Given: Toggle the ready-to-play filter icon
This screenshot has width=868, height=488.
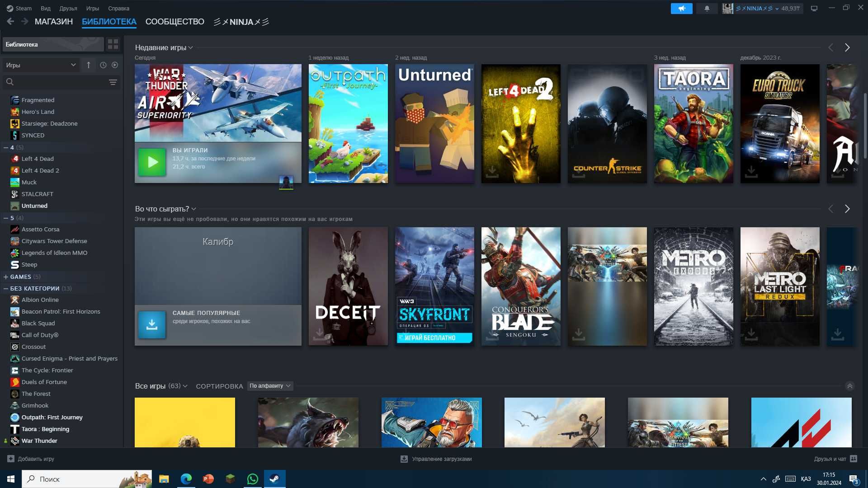Looking at the screenshot, I should point(115,65).
